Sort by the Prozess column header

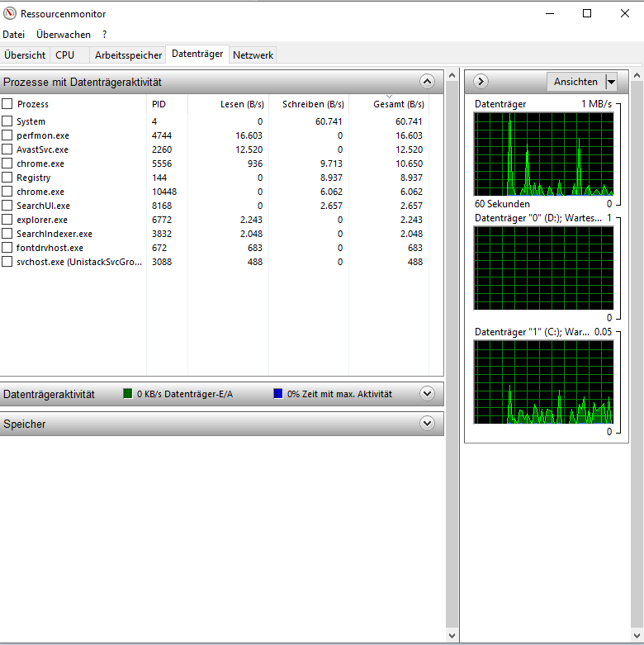[x=33, y=104]
